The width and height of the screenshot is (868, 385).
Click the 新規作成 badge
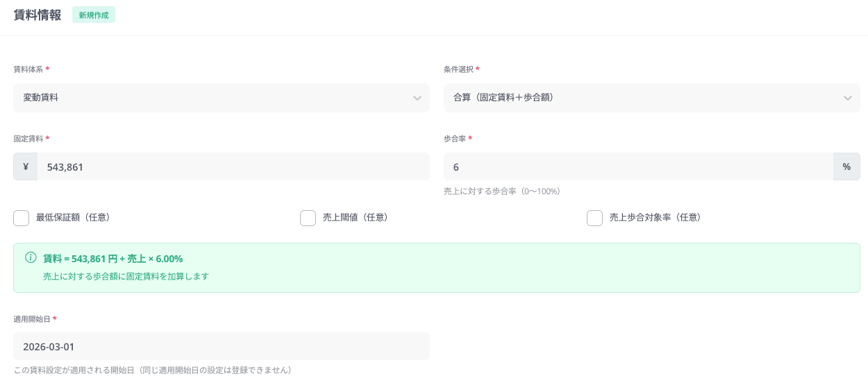pyautogui.click(x=94, y=15)
